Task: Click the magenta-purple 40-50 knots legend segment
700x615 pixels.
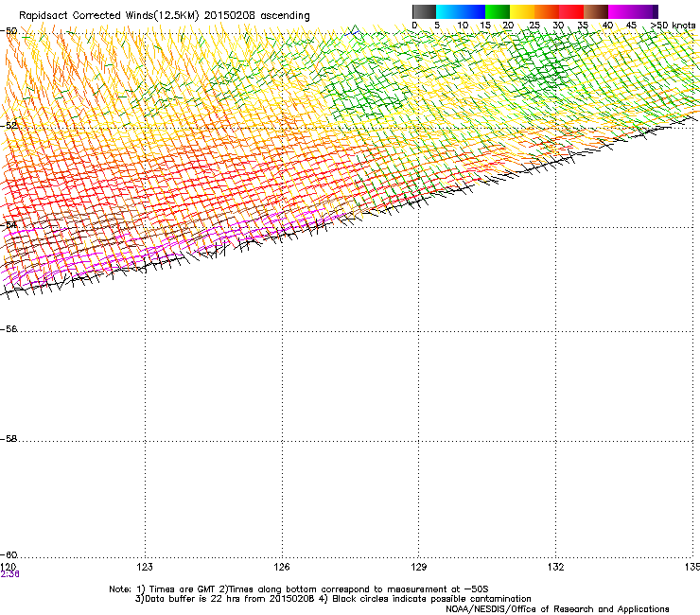Action: coord(633,11)
